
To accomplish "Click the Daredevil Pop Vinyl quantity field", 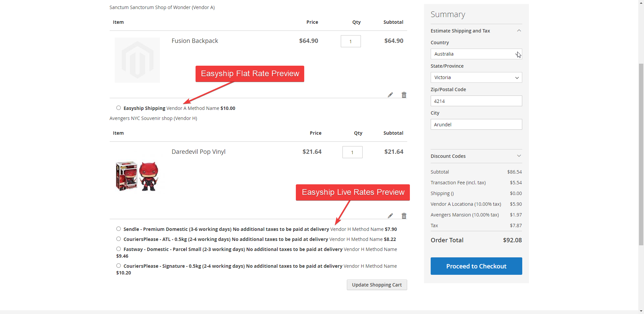I will click(353, 152).
